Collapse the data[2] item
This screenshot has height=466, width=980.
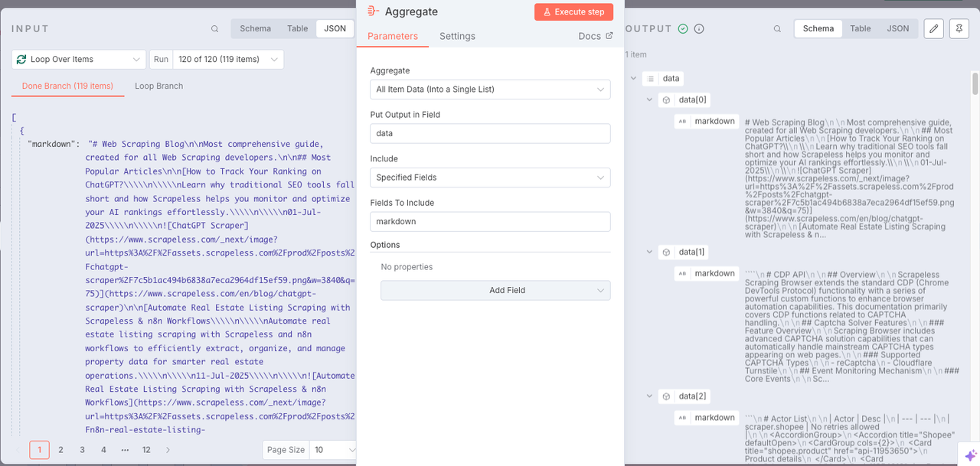pyautogui.click(x=650, y=396)
